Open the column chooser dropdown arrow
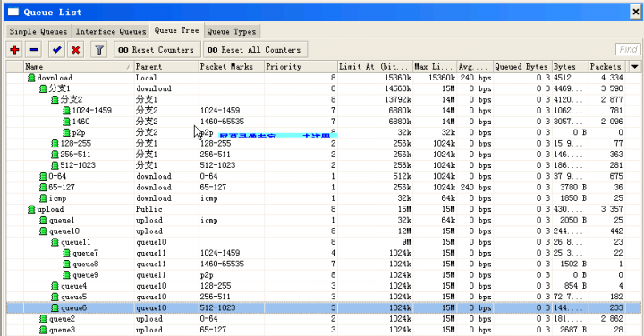Screen dimensions: 644x336 634,66
